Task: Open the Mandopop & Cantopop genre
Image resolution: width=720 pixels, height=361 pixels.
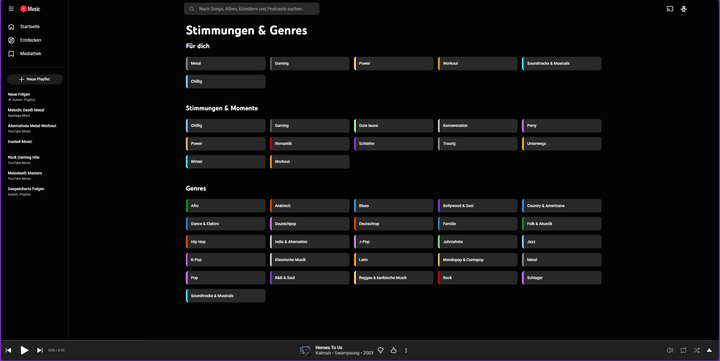Action: click(478, 260)
